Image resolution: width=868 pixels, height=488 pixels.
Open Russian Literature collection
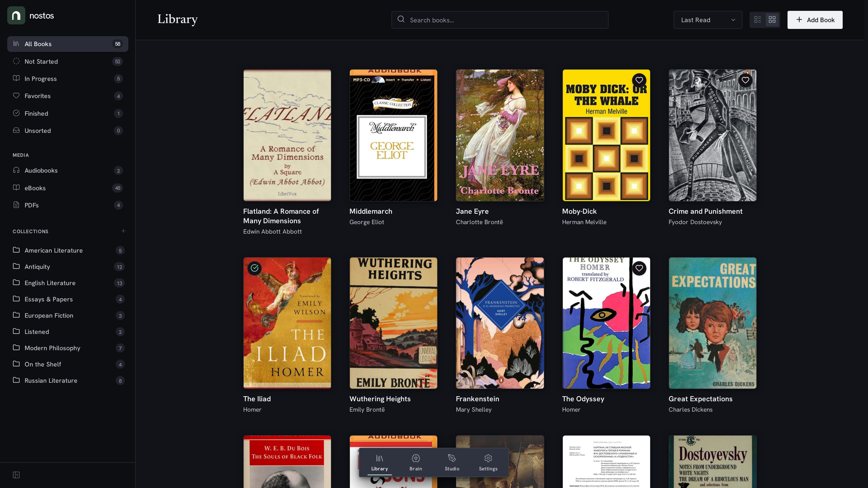click(68, 380)
